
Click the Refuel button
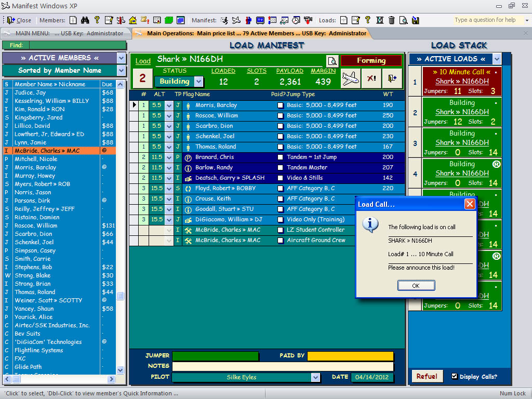tap(427, 376)
